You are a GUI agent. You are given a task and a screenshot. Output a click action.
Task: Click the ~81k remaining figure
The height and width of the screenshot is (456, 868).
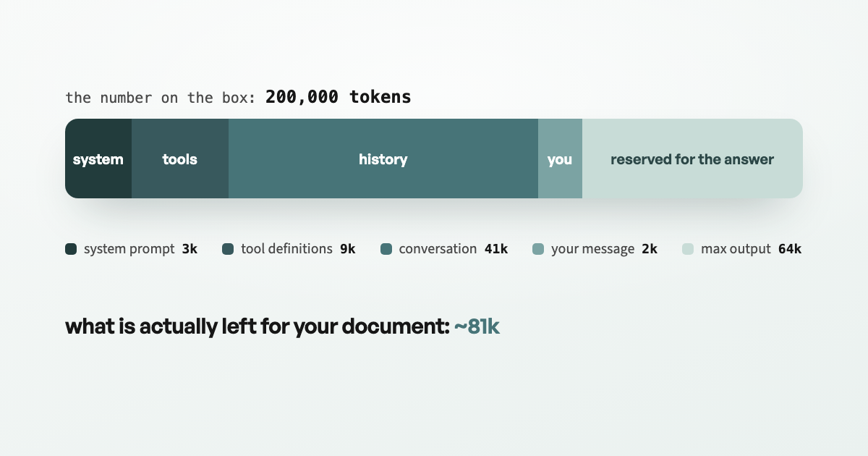pyautogui.click(x=477, y=326)
